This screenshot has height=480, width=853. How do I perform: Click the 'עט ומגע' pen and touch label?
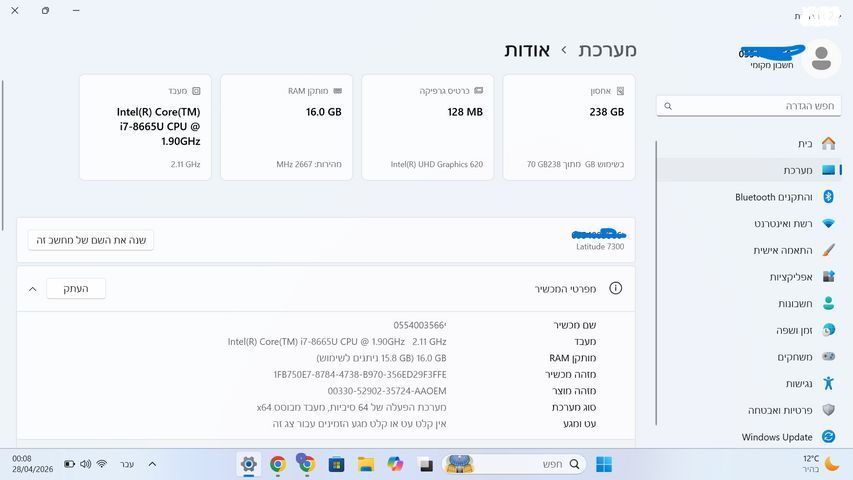pos(580,423)
